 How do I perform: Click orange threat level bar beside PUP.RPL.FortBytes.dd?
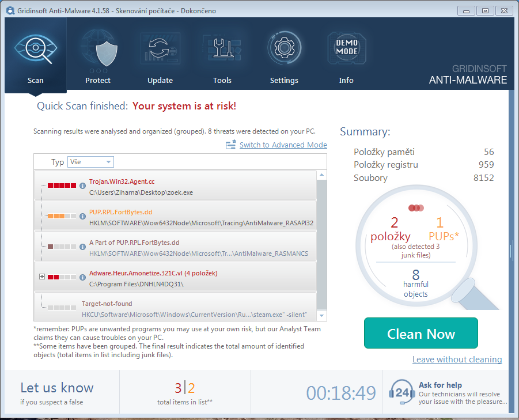point(62,216)
